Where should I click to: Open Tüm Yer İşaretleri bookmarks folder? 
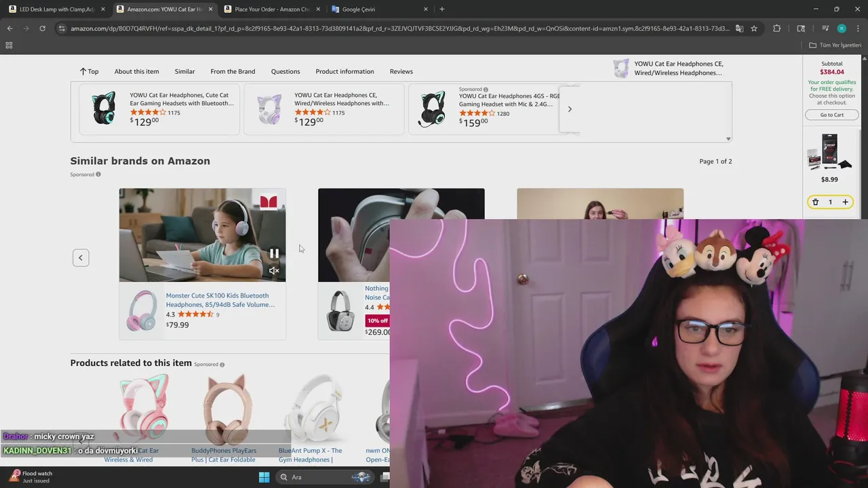point(835,45)
